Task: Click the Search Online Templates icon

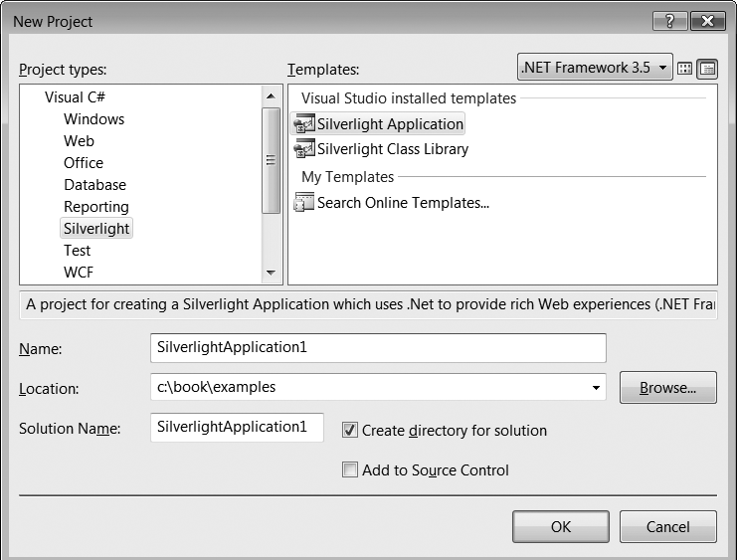Action: 303,203
